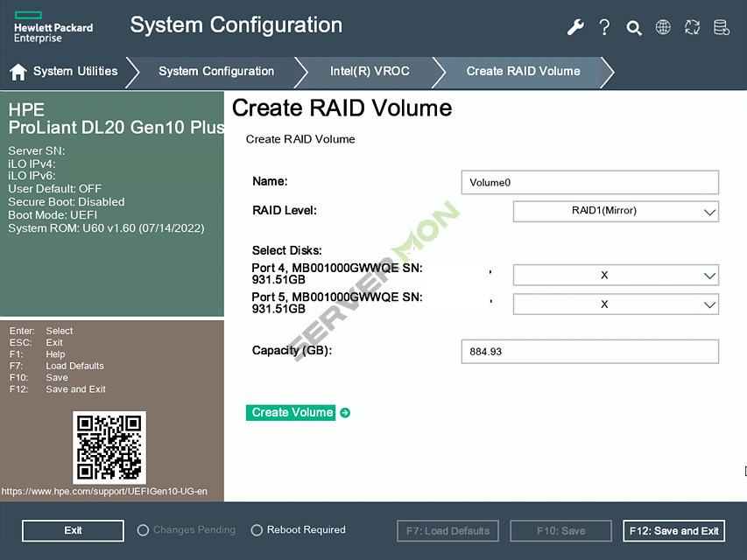Toggle Reboot Required radio indicator
747x560 pixels.
pyautogui.click(x=257, y=530)
